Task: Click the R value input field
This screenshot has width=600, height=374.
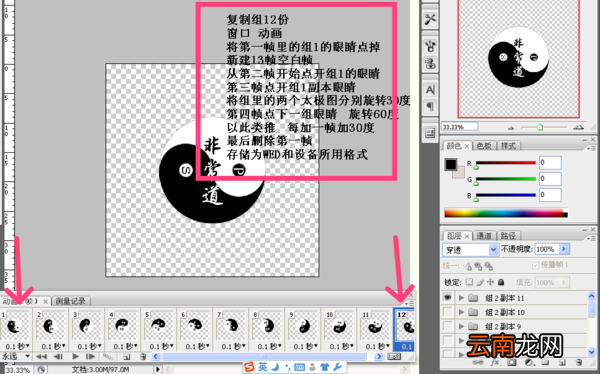Action: point(550,163)
